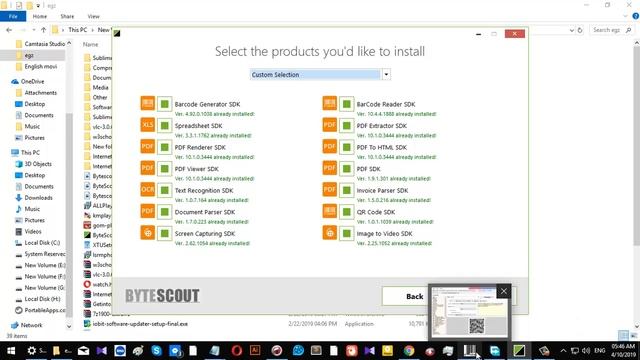Click the Spreadsheet SDK XLS icon
640x360 pixels.
click(x=147, y=125)
